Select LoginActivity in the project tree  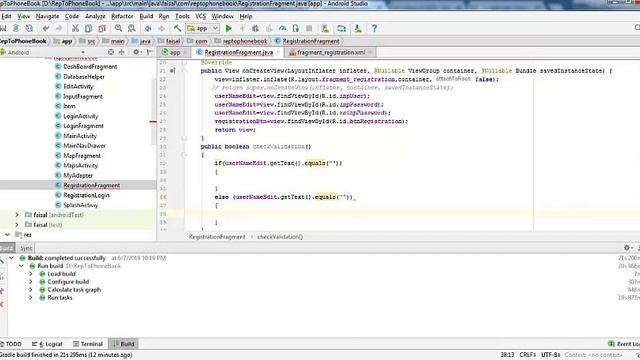[x=80, y=116]
